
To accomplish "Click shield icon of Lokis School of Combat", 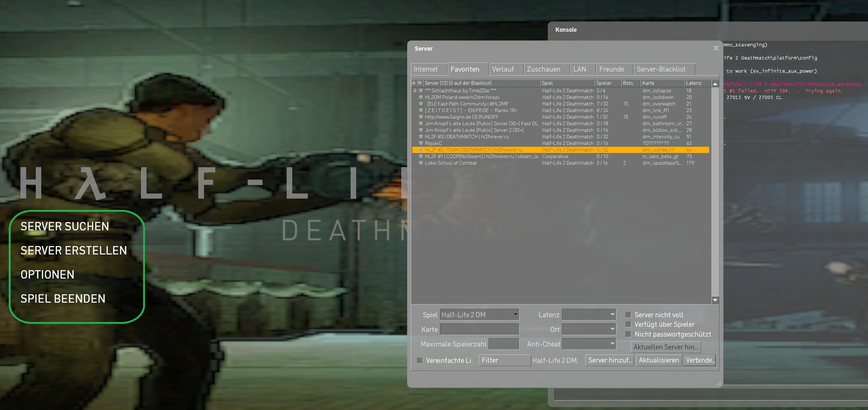I will click(x=421, y=163).
